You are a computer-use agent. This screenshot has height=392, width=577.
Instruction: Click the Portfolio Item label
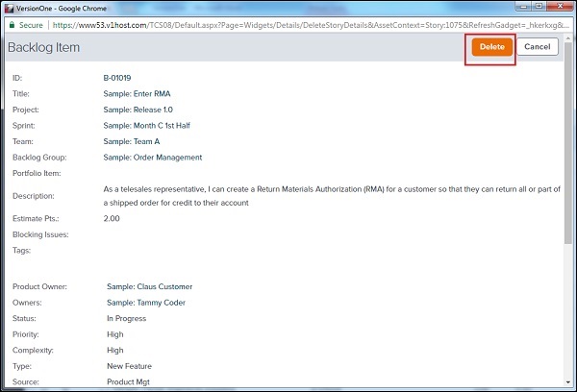37,173
